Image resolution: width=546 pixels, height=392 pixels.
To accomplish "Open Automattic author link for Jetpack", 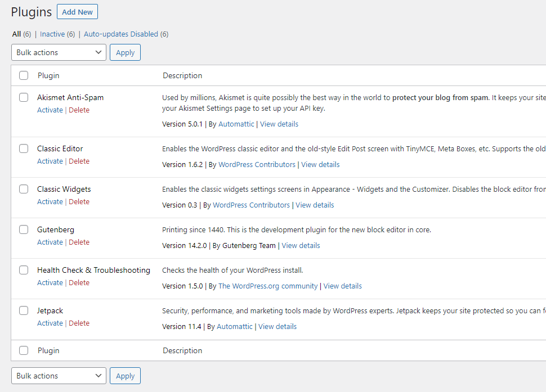I will pyautogui.click(x=234, y=326).
